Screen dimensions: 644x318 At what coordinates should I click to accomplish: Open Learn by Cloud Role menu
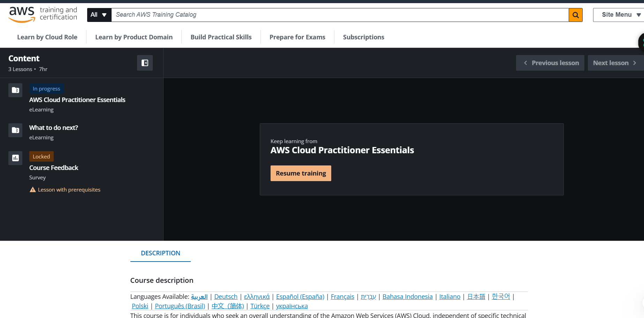pos(47,37)
